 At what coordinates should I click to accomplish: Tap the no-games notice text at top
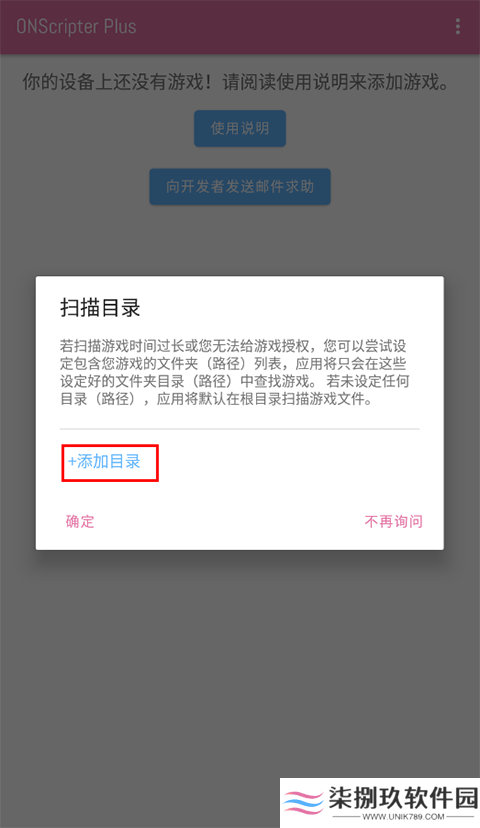click(236, 82)
